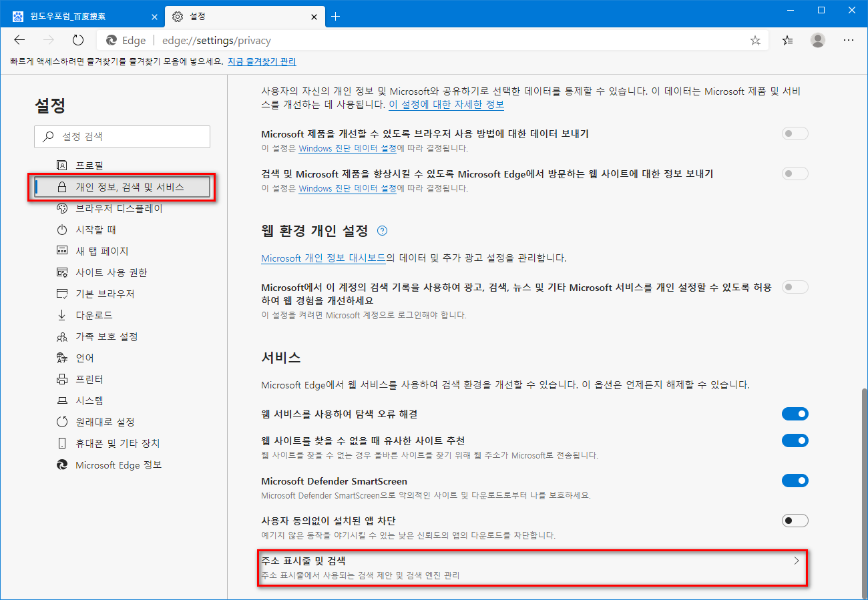Open the user profile avatar
Image resolution: width=868 pixels, height=600 pixels.
818,40
